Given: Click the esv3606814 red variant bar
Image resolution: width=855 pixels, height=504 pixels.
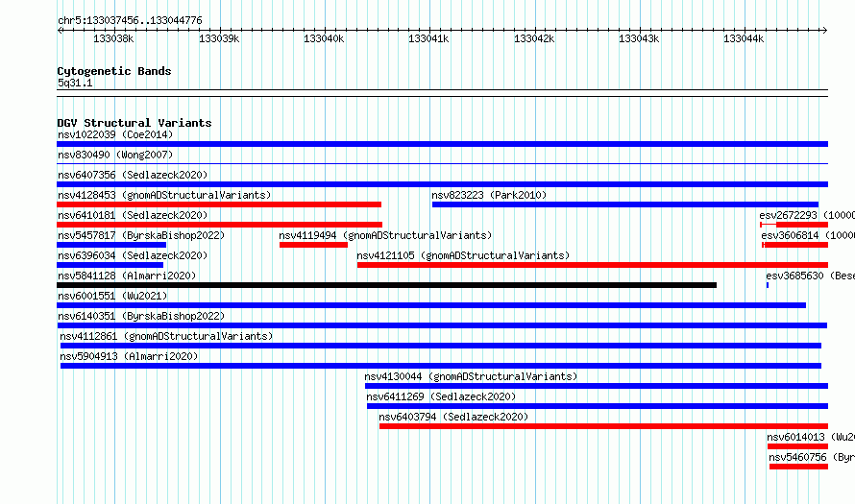Looking at the screenshot, I should click(x=795, y=245).
